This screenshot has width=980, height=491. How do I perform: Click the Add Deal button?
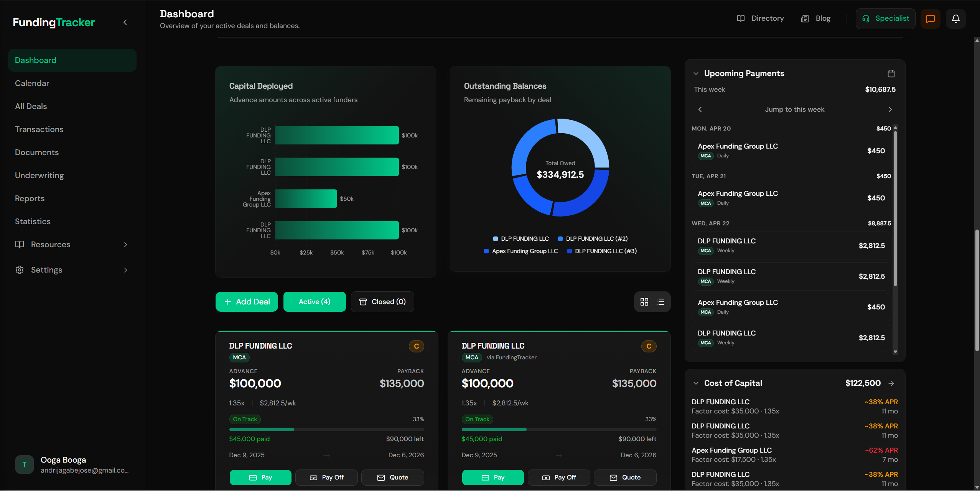click(x=247, y=302)
